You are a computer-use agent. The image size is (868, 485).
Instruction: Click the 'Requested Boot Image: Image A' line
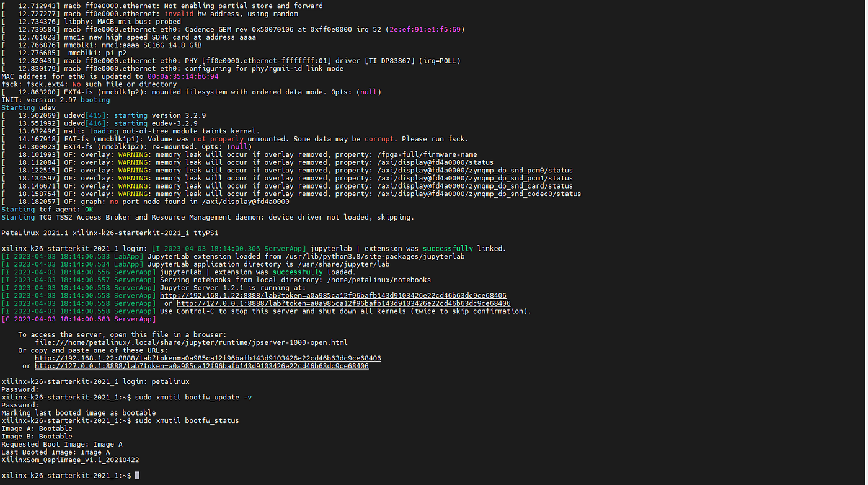pyautogui.click(x=62, y=445)
